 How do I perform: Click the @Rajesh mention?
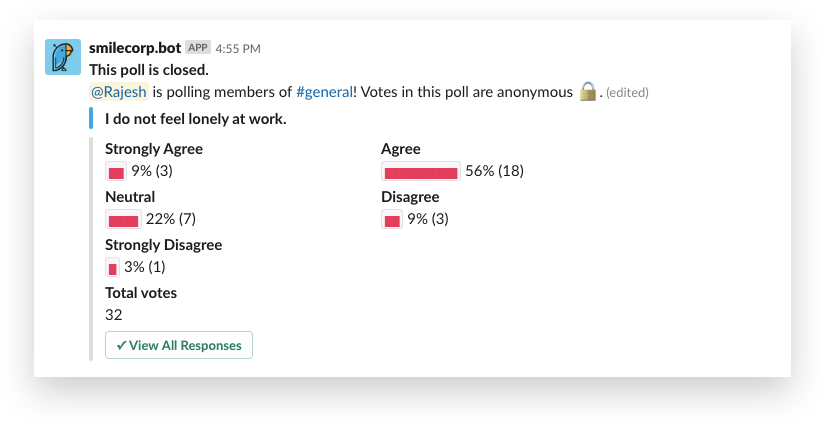(118, 92)
